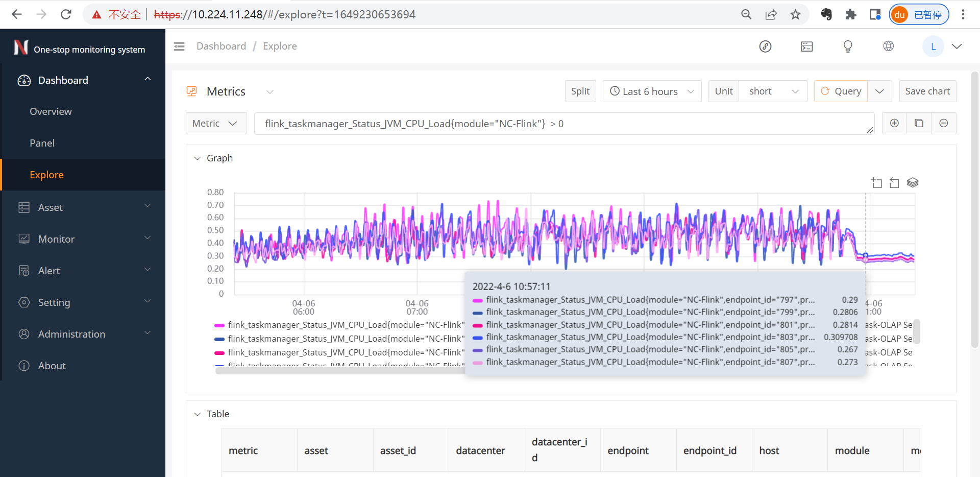Viewport: 980px width, 477px height.
Task: Open the Unit short dropdown
Action: [773, 91]
